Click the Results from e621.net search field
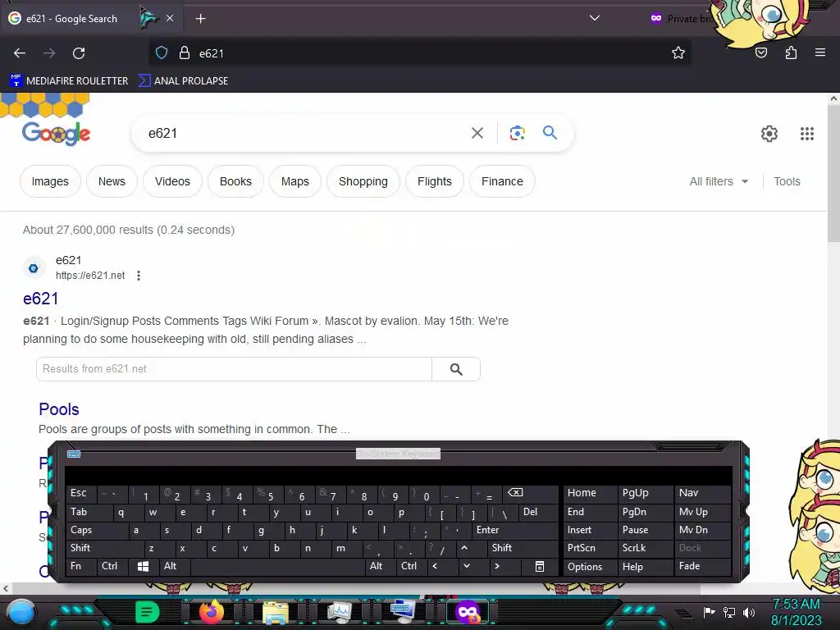 point(234,369)
